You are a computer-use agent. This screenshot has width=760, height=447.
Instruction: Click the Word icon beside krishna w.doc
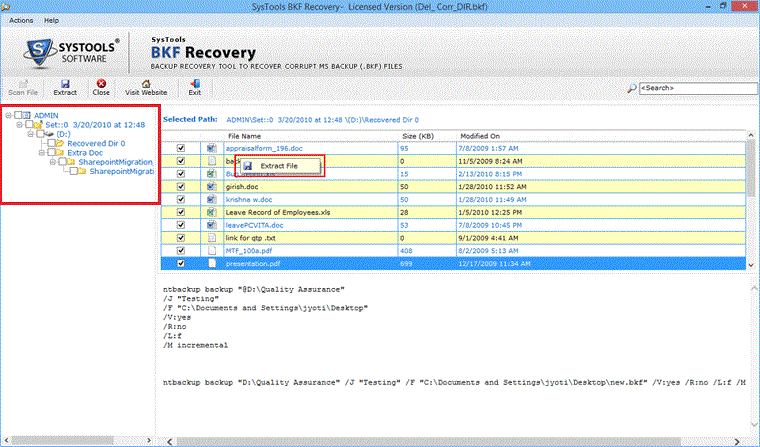(211, 199)
